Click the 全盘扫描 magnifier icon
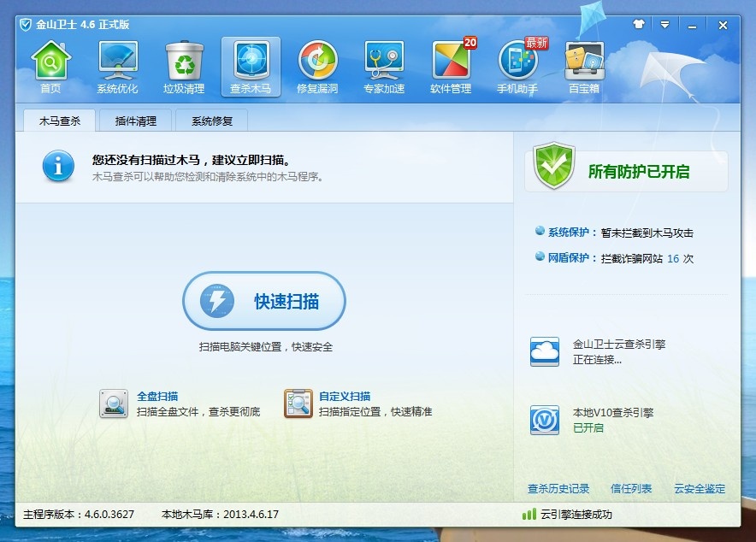The width and height of the screenshot is (756, 542). (113, 404)
